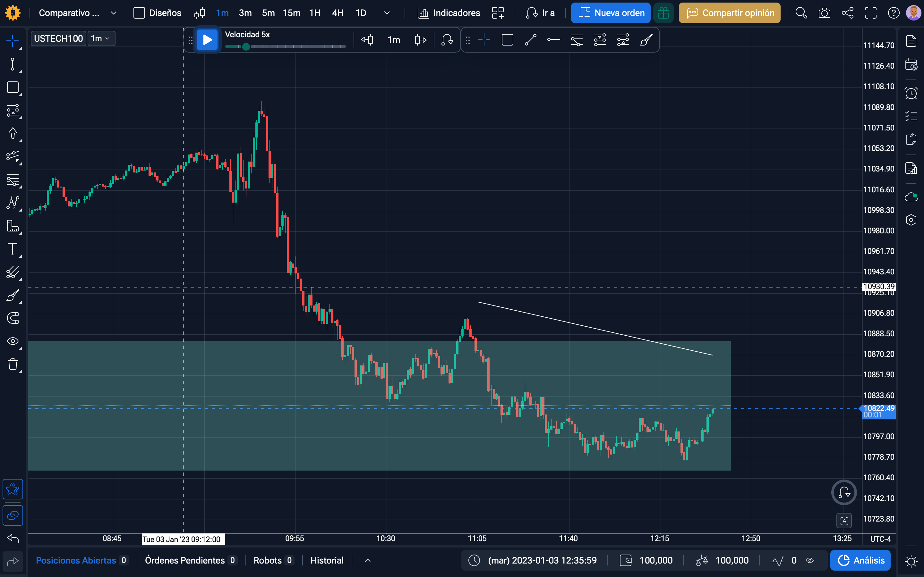This screenshot has height=577, width=924.
Task: Select the brush tool in replay toolbar
Action: [646, 40]
